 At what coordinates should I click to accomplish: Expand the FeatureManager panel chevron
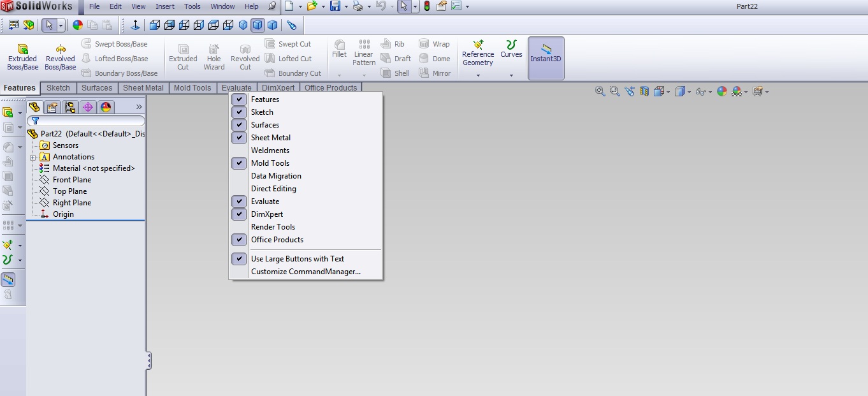[x=139, y=107]
